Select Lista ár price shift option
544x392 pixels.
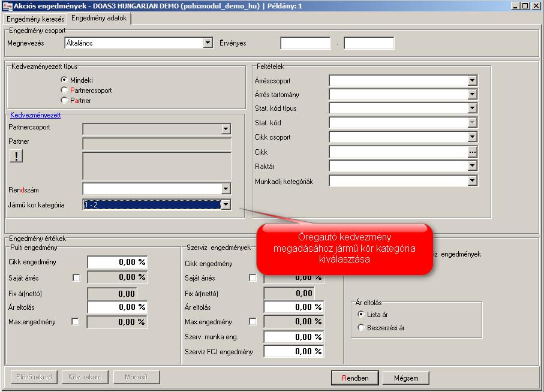click(x=361, y=314)
